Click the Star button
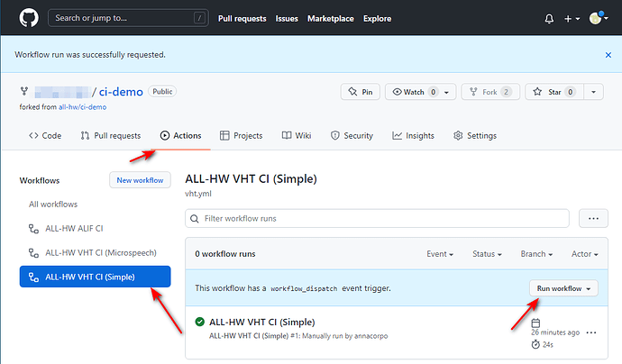 coord(553,92)
